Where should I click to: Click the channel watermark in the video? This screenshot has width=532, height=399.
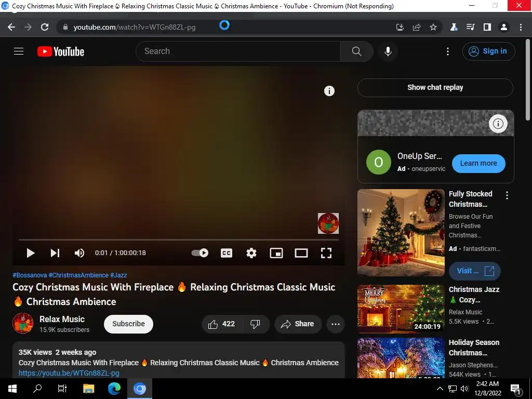click(328, 223)
